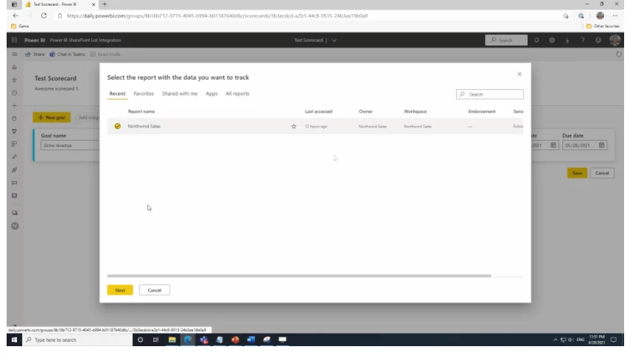Image resolution: width=644 pixels, height=355 pixels.
Task: Open Datasets cylinder icon in sidebar
Action: tap(15, 119)
